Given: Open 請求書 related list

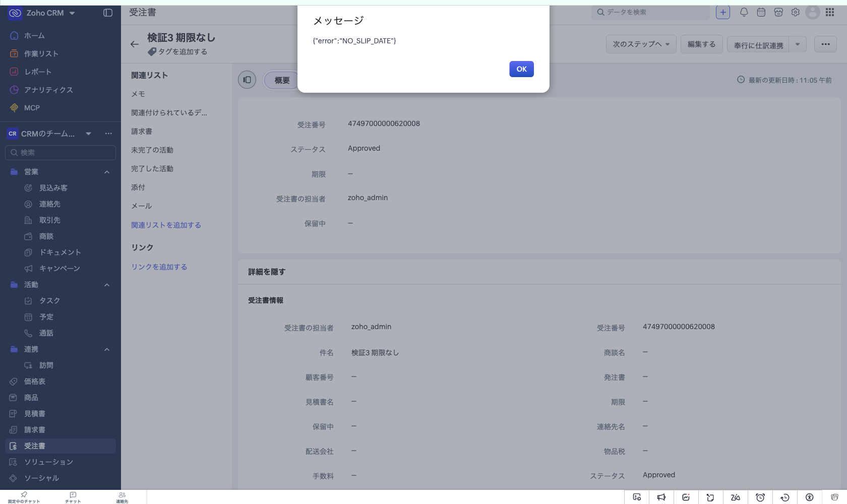Looking at the screenshot, I should pyautogui.click(x=142, y=132).
